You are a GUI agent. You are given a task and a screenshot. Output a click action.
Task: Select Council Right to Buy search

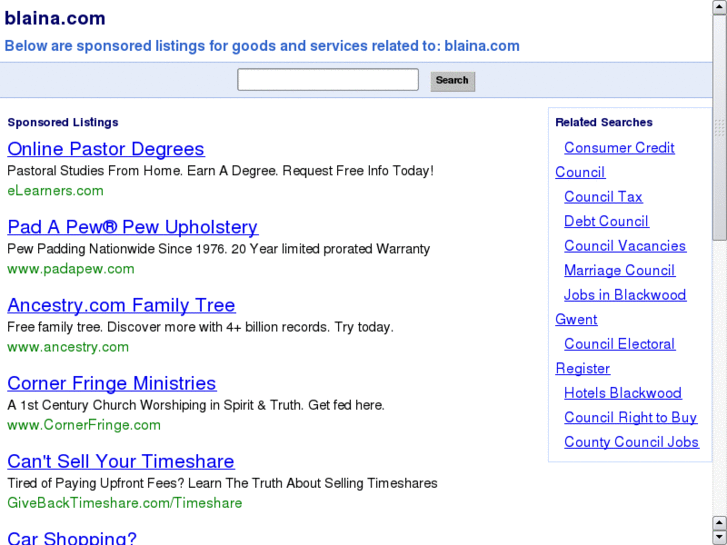tap(631, 418)
